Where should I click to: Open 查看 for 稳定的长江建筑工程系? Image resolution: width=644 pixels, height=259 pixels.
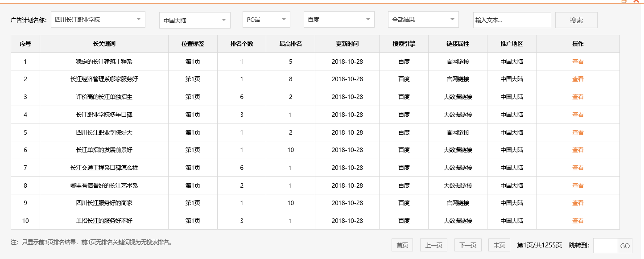tap(578, 61)
